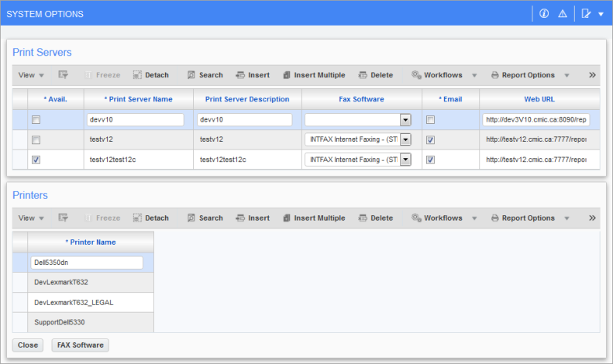This screenshot has width=613, height=364.
Task: Click Freeze in Printers toolbar
Action: 103,218
